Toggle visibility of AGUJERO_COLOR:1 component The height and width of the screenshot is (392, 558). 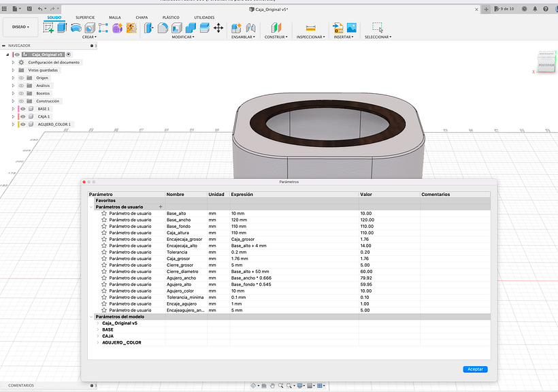[x=22, y=125]
